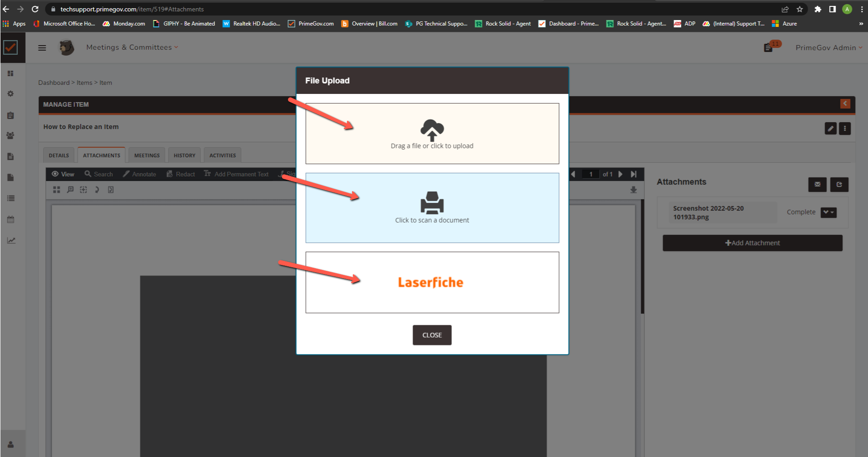Click to scan a document

click(x=432, y=208)
